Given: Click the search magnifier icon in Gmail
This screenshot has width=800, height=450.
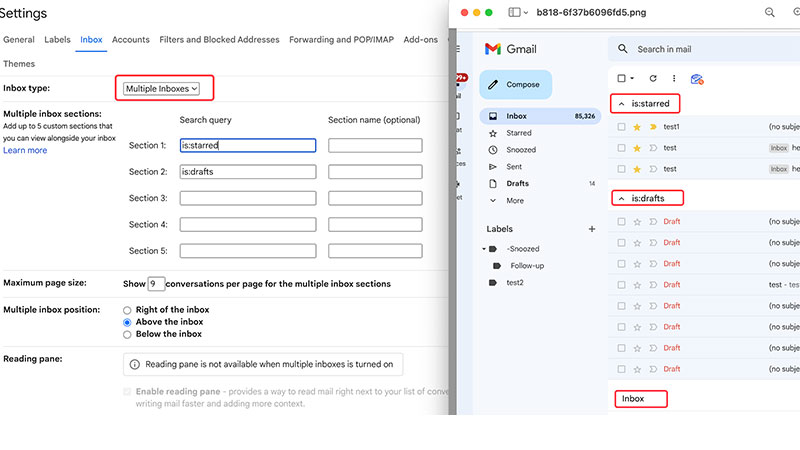Looking at the screenshot, I should coord(622,49).
